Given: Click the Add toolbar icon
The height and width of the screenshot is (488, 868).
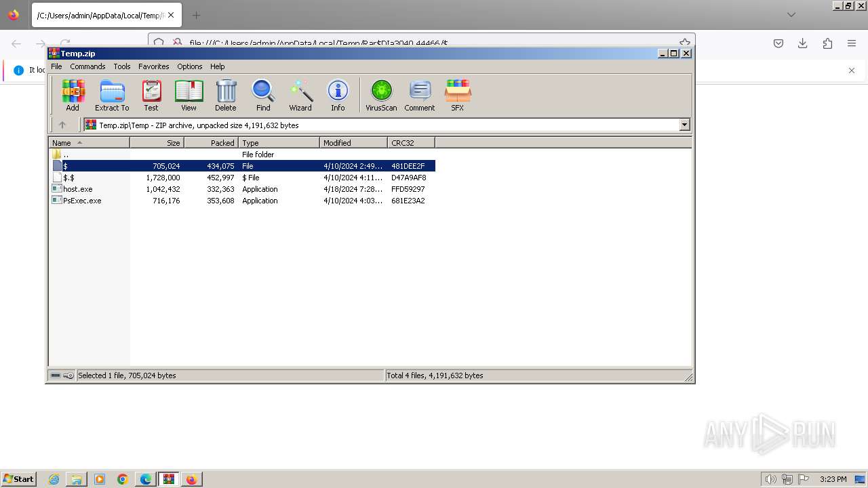Looking at the screenshot, I should pos(73,95).
